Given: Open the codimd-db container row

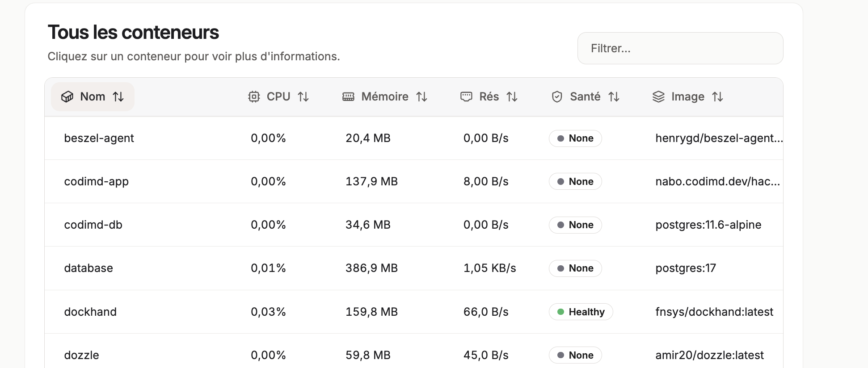Looking at the screenshot, I should 414,225.
